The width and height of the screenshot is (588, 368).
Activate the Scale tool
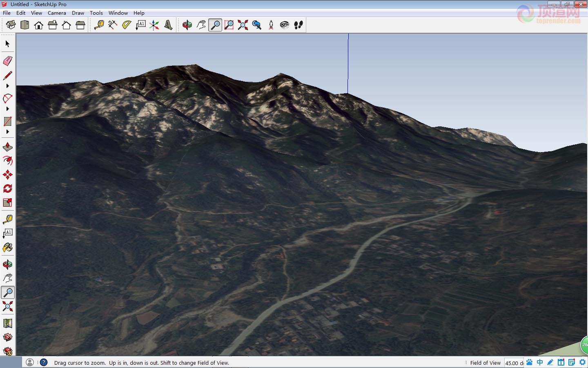coord(8,202)
